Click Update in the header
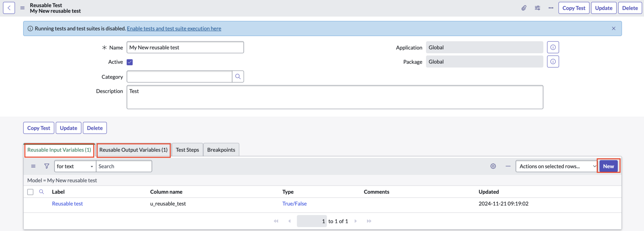Screen dimensions: 644x231 604,8
